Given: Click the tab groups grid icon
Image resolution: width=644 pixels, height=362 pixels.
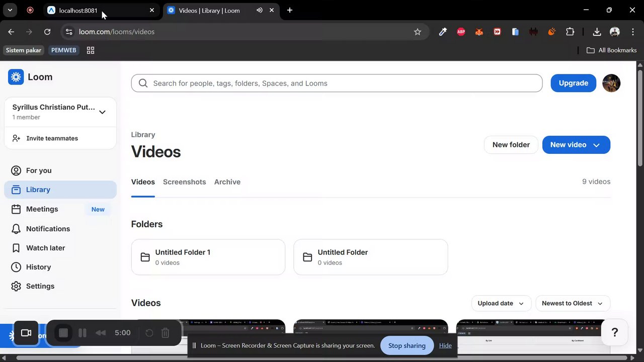Looking at the screenshot, I should click(x=91, y=50).
